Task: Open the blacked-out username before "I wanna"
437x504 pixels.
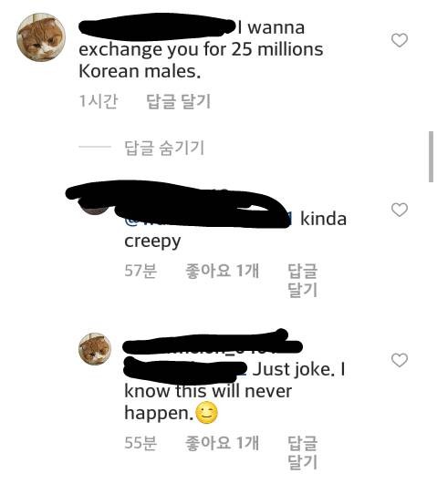Action: click(x=157, y=27)
